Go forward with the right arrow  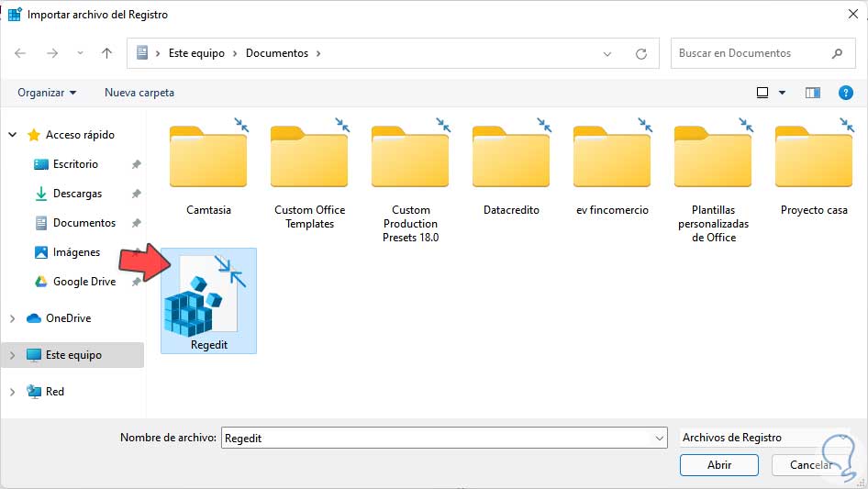[52, 53]
